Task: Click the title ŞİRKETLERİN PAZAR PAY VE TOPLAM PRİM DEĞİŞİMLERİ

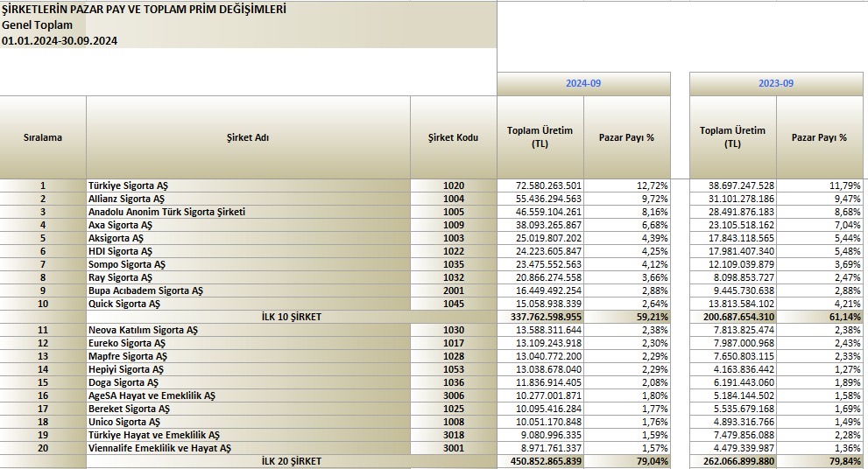Action: click(144, 10)
